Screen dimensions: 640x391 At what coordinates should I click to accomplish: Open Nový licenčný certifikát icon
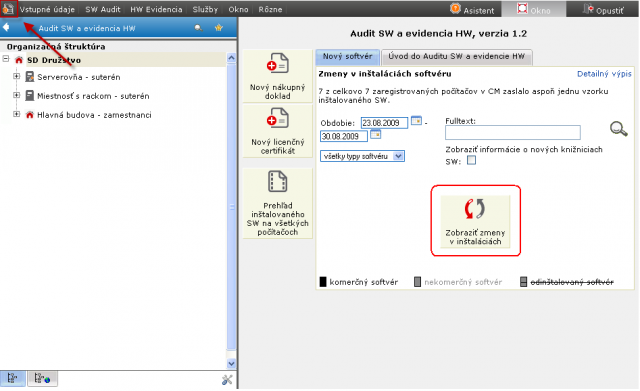click(x=278, y=131)
